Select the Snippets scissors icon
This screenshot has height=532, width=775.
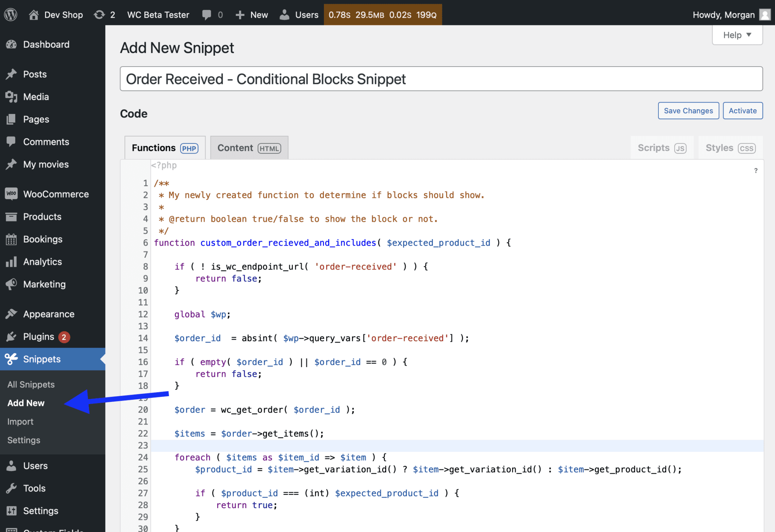pyautogui.click(x=11, y=359)
